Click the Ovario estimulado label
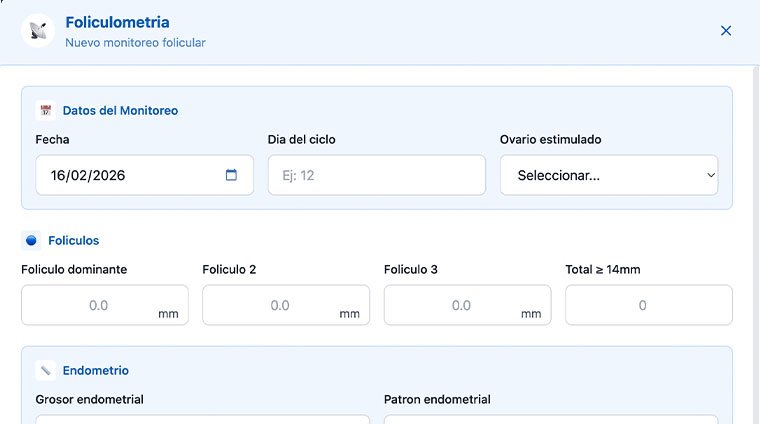760x424 pixels. 551,140
